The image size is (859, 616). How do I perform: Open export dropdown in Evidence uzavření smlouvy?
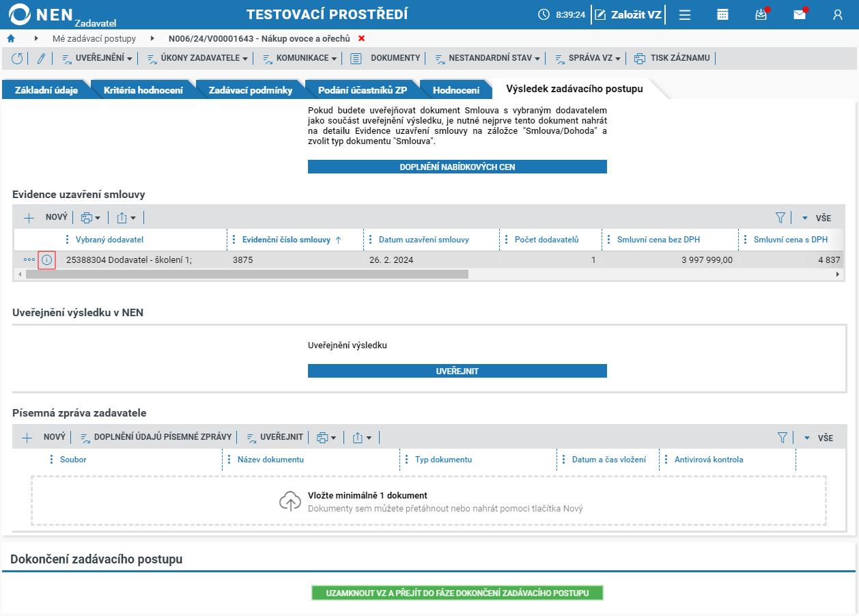[126, 218]
